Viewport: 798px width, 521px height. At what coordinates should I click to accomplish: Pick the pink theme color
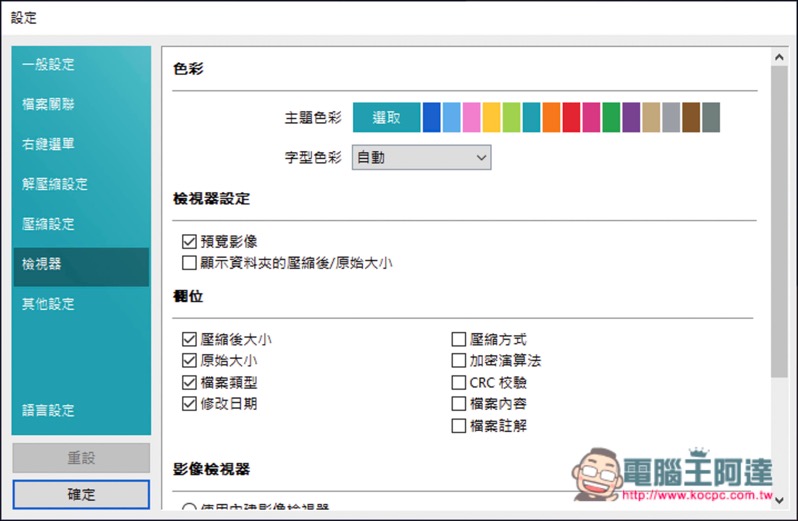[471, 118]
